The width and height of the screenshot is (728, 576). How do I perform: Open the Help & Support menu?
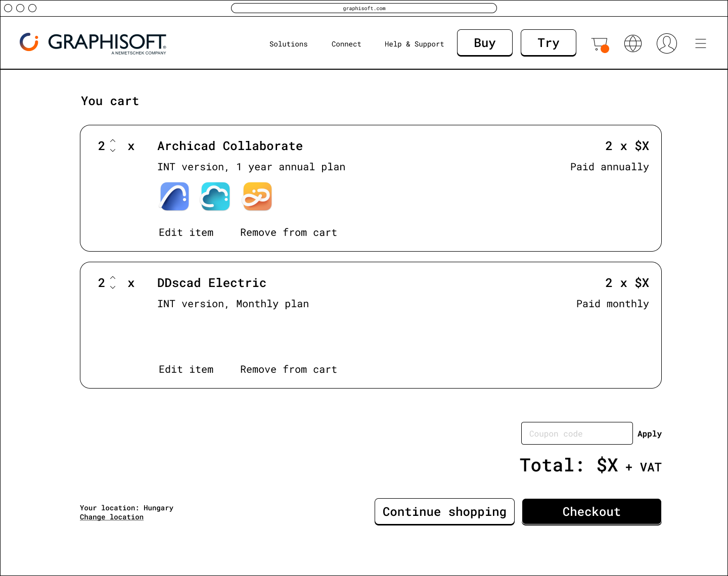click(x=414, y=44)
